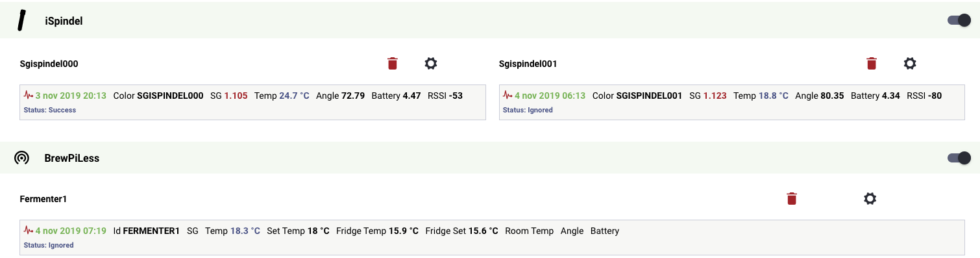Screen dimensions: 980x258
Task: Select the Sgispindel000 device name
Action: click(x=49, y=64)
